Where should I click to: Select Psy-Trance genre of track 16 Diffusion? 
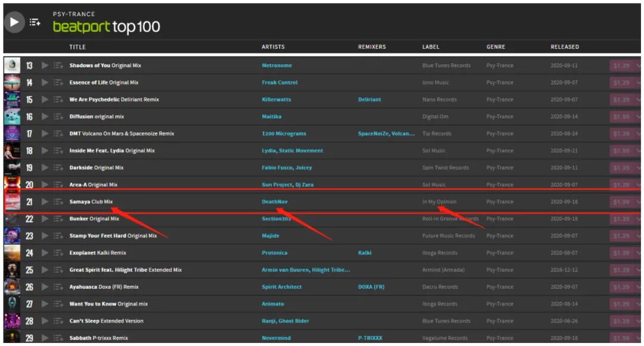point(500,117)
